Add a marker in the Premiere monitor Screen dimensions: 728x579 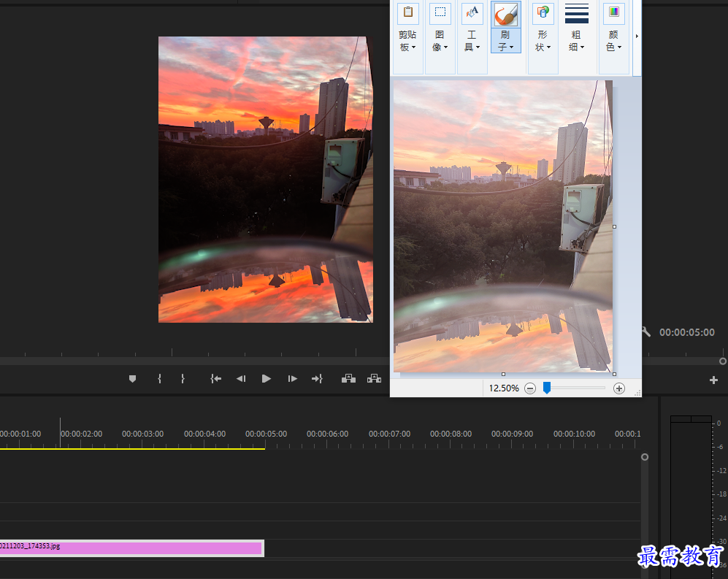[132, 379]
